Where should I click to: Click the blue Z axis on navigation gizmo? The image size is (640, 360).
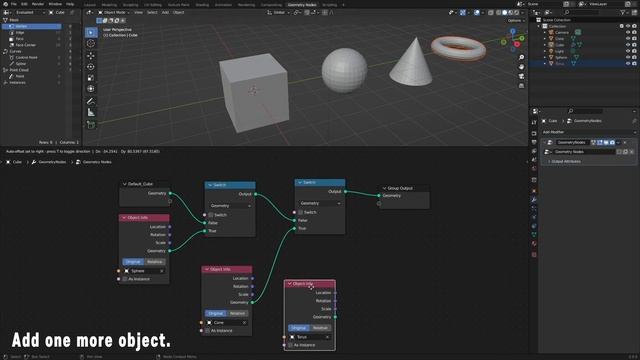click(x=513, y=31)
